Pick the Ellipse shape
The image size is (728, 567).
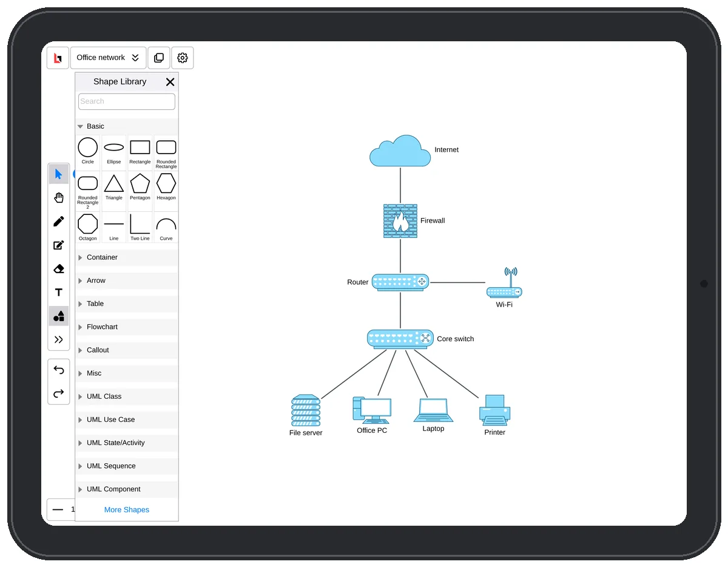click(x=114, y=151)
